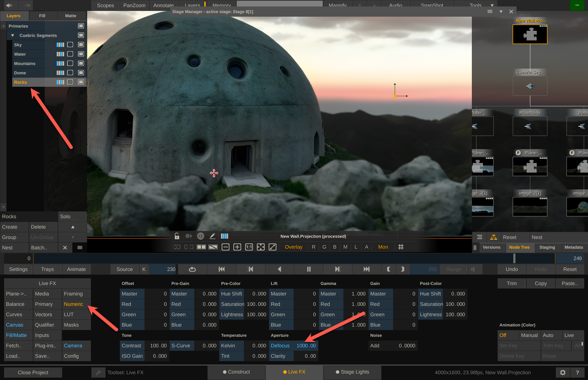This screenshot has width=588, height=380.
Task: Open the Staging tab
Action: (x=547, y=247)
